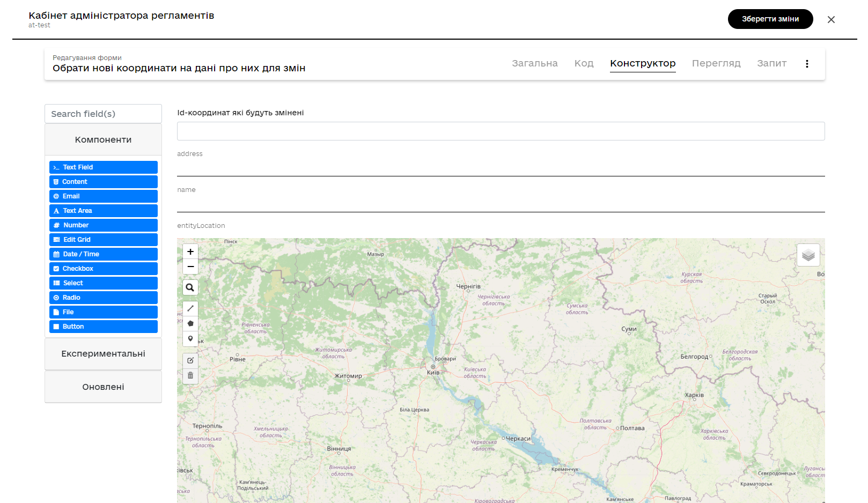Pick the Text Area component

coord(104,211)
